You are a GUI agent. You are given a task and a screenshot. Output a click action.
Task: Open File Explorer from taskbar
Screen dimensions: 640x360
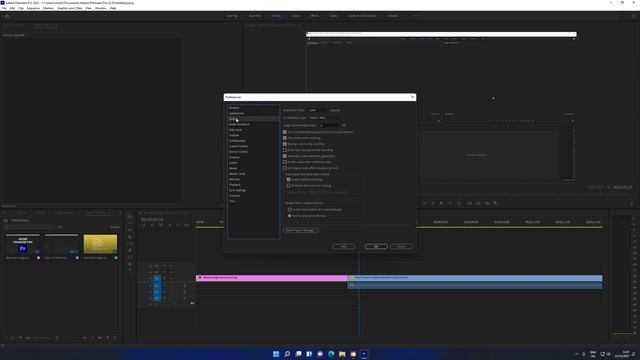pyautogui.click(x=342, y=354)
